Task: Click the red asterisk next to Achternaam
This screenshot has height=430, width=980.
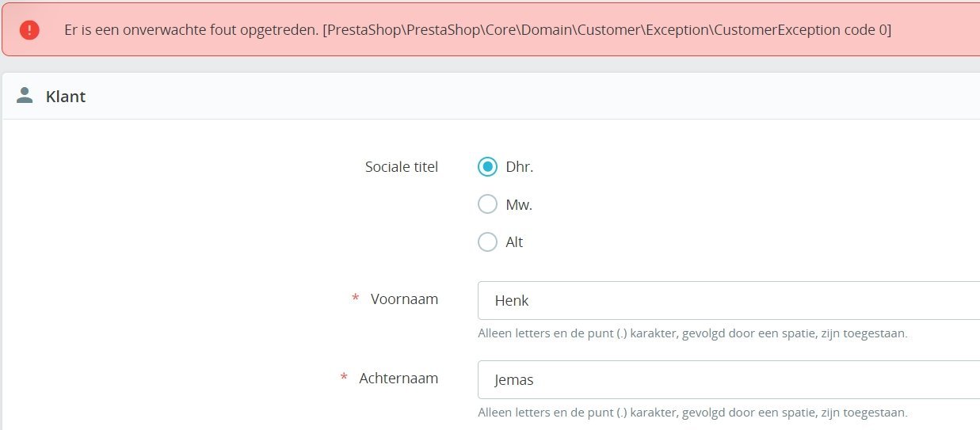Action: coord(344,379)
